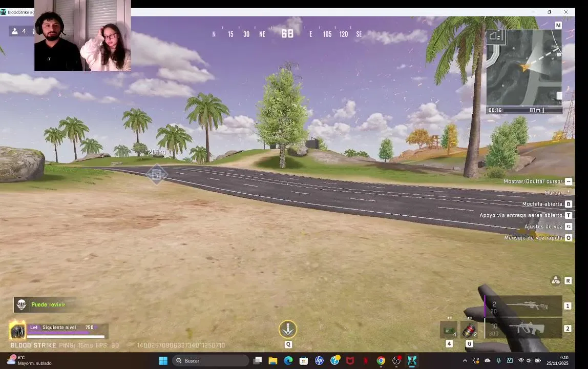The height and width of the screenshot is (369, 588).
Task: Click the Siguiente nivel 750 level bar
Action: click(68, 327)
